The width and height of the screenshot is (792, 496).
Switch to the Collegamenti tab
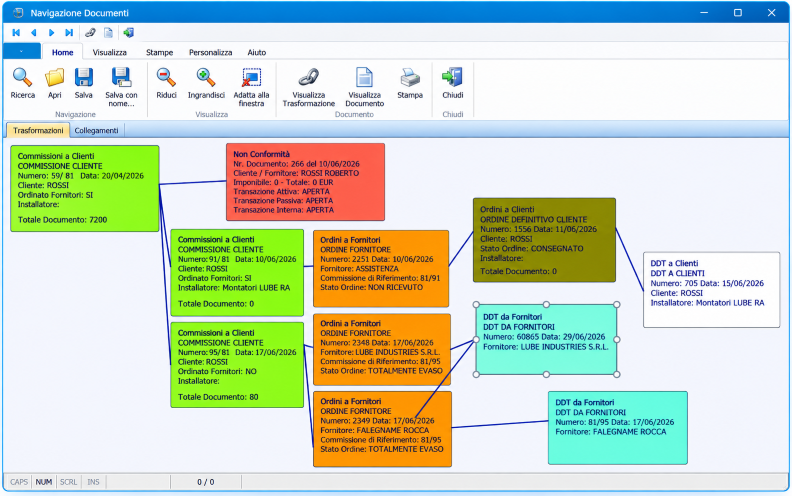click(x=96, y=130)
